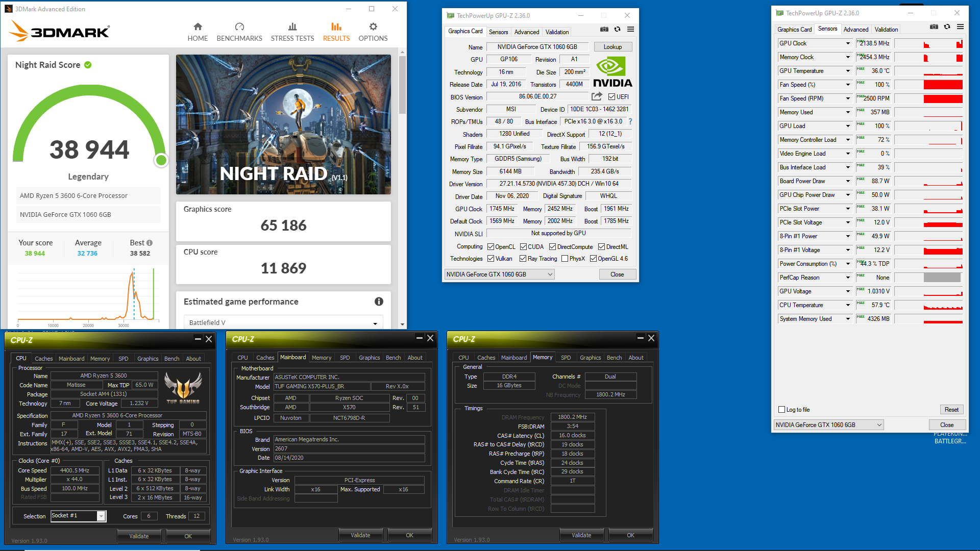
Task: Open Bench tab in CPU-Z Memory window
Action: pos(614,358)
